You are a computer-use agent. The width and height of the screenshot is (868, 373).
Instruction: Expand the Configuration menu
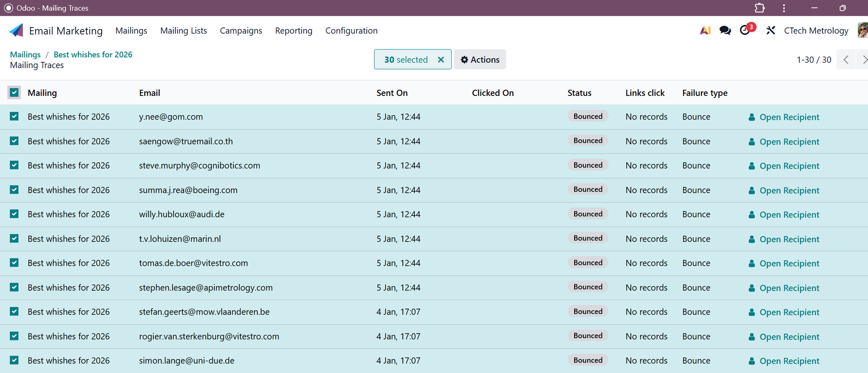click(351, 31)
